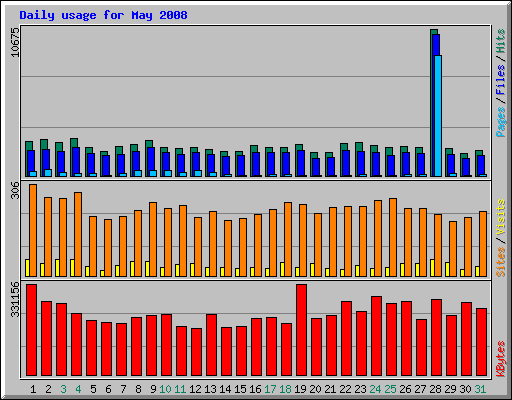Click the Visits legend label

pos(501,218)
